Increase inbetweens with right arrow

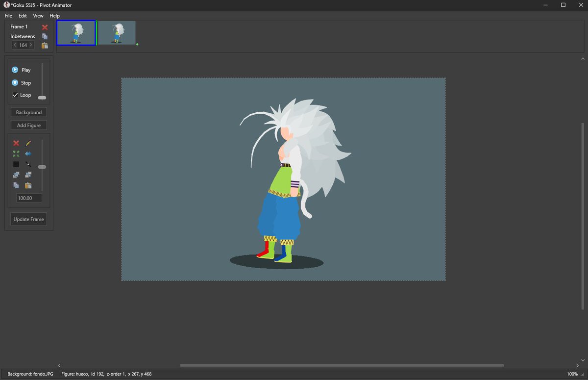click(31, 45)
